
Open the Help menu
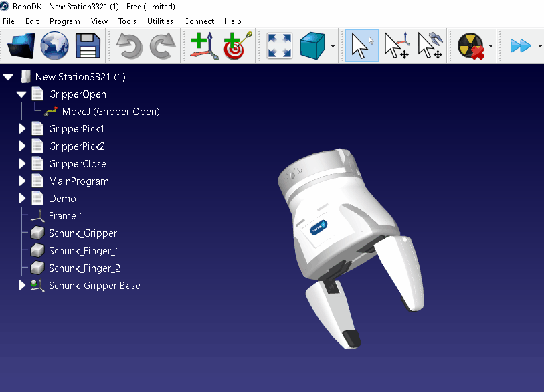(x=233, y=21)
